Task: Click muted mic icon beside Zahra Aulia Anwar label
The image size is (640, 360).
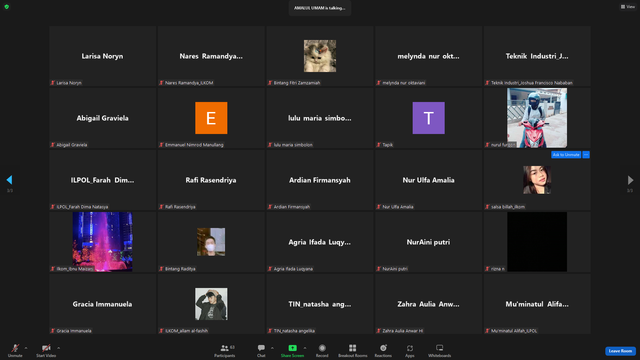Action: point(378,331)
